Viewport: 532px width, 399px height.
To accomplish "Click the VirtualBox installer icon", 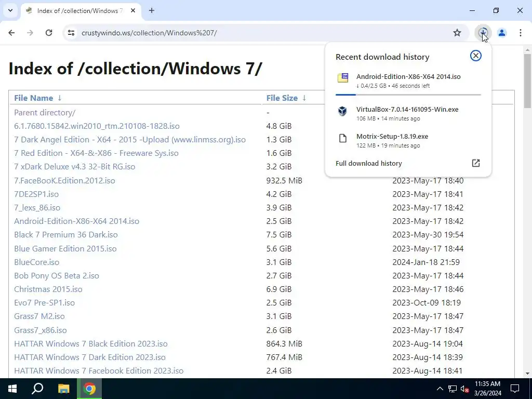I will pos(343,111).
